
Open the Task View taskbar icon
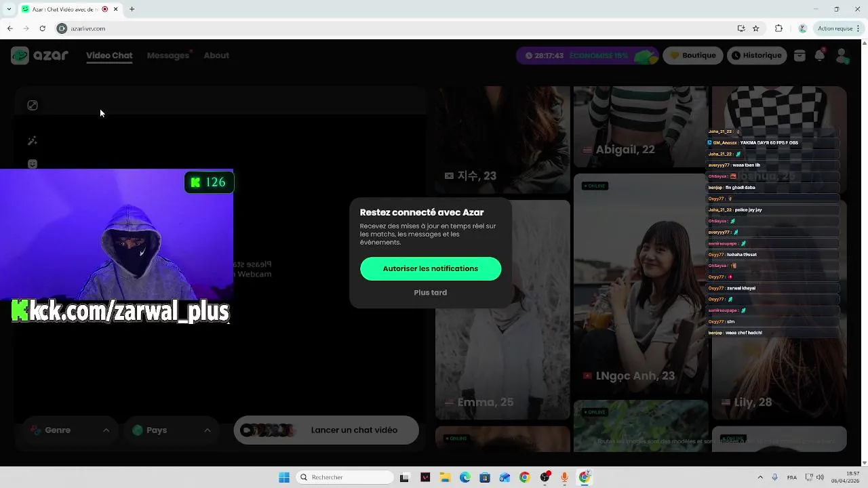405,477
